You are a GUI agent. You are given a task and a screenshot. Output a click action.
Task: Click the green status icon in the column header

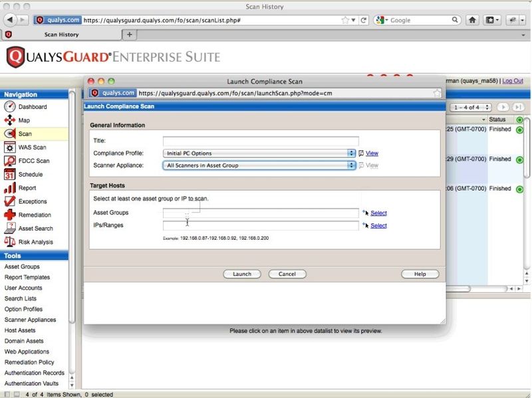click(x=519, y=120)
